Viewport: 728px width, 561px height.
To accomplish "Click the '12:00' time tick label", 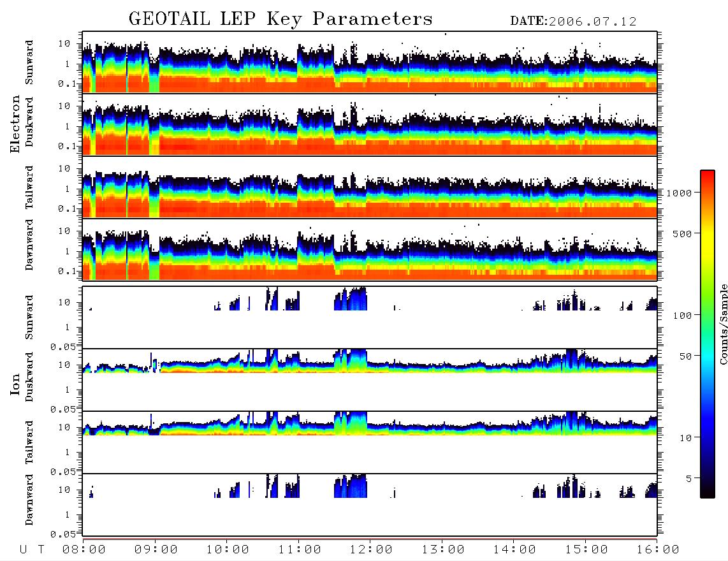I will (371, 550).
